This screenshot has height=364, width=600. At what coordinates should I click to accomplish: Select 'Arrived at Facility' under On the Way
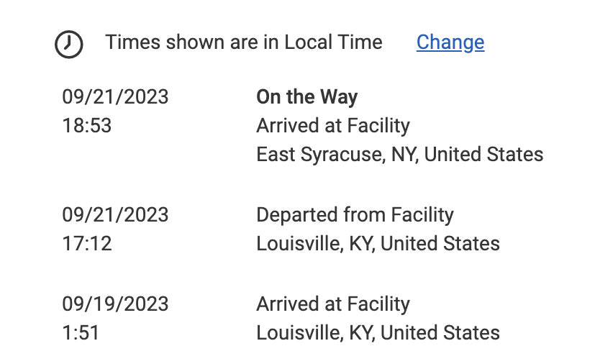pyautogui.click(x=332, y=126)
